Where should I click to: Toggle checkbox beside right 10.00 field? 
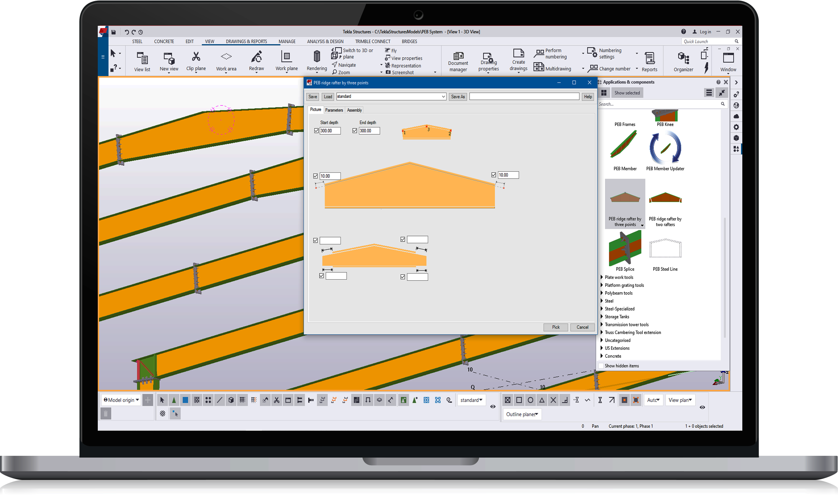tap(494, 175)
